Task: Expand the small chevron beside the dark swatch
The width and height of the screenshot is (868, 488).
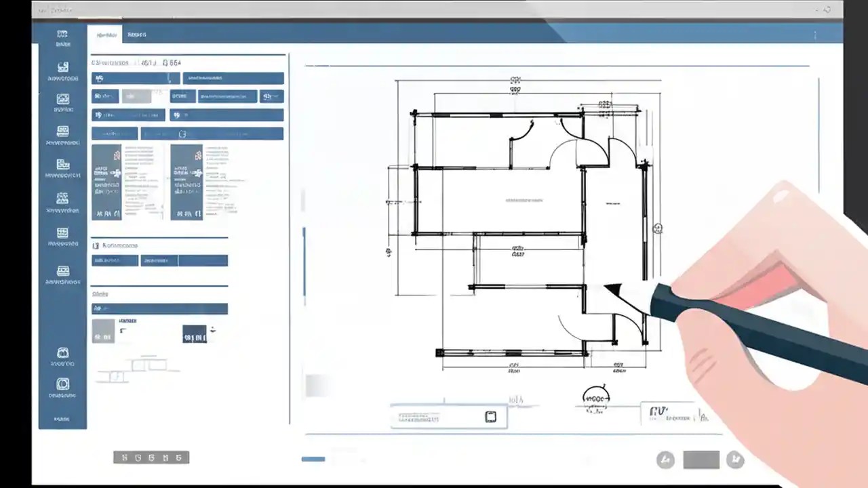Action: [212, 330]
